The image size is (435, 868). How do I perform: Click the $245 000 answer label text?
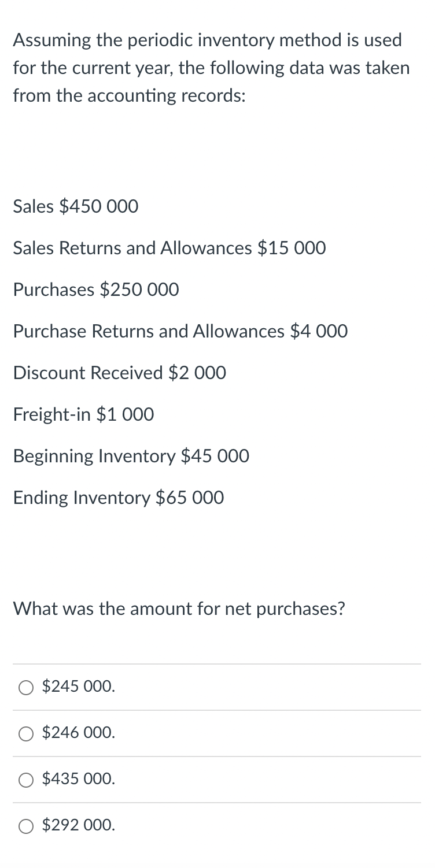(x=78, y=687)
